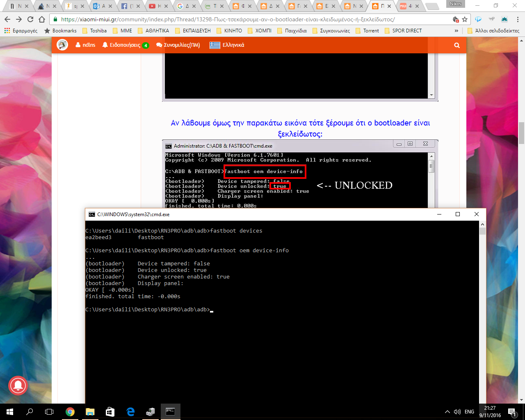Screen dimensions: 525x420
Task: Open the ΑΘΛΗΤΙΚΑ bookmarks folder
Action: coord(153,31)
